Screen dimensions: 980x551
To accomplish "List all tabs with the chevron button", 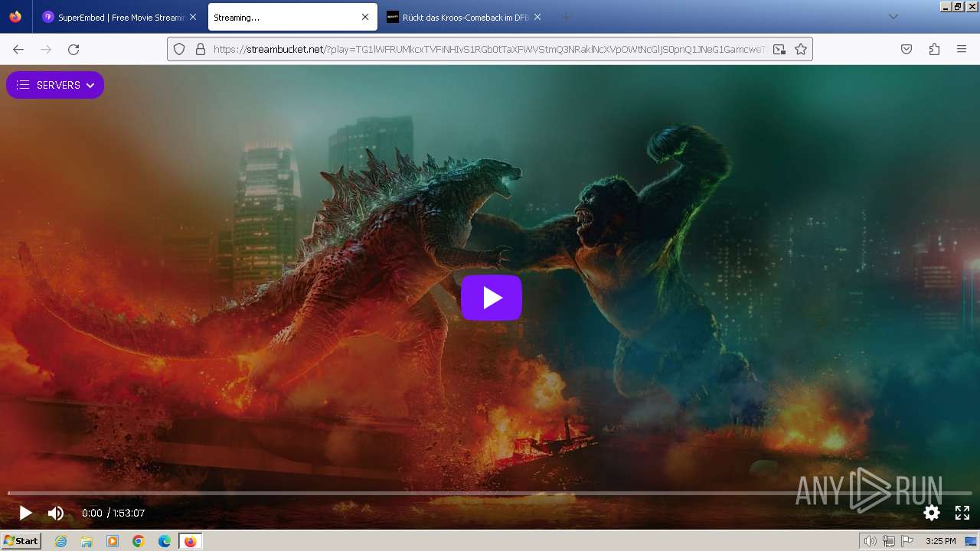I will pyautogui.click(x=893, y=17).
